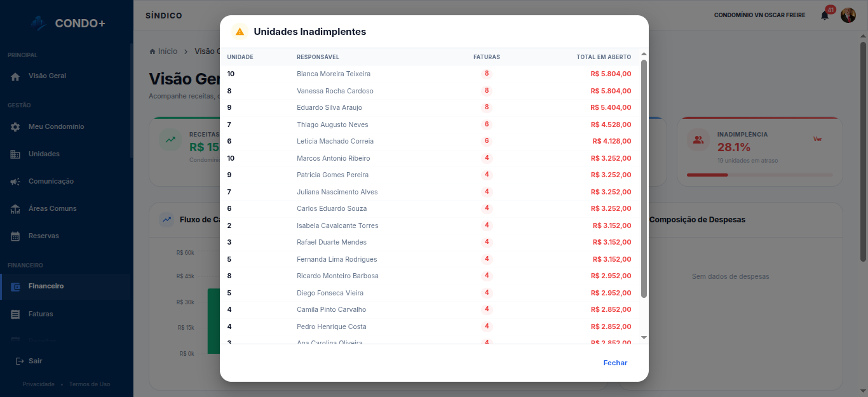Go to Unidades in sidebar
The image size is (868, 397).
[x=65, y=154]
